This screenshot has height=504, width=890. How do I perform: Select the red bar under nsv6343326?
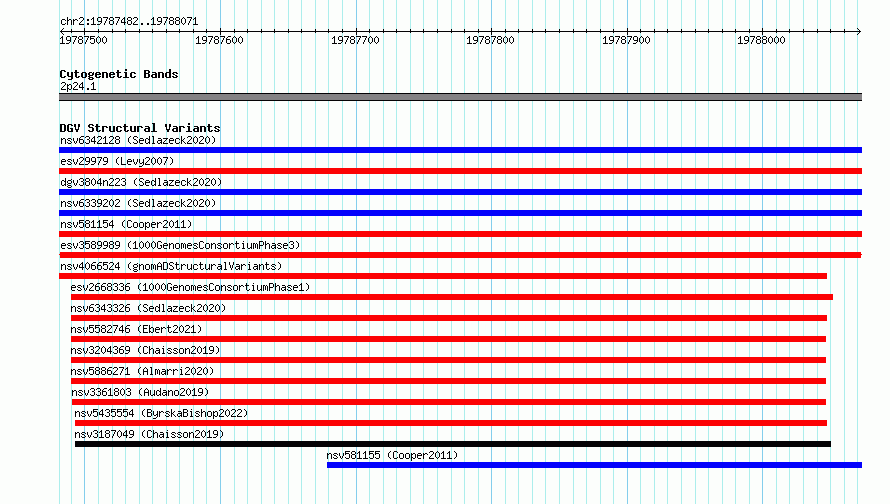[x=449, y=318]
